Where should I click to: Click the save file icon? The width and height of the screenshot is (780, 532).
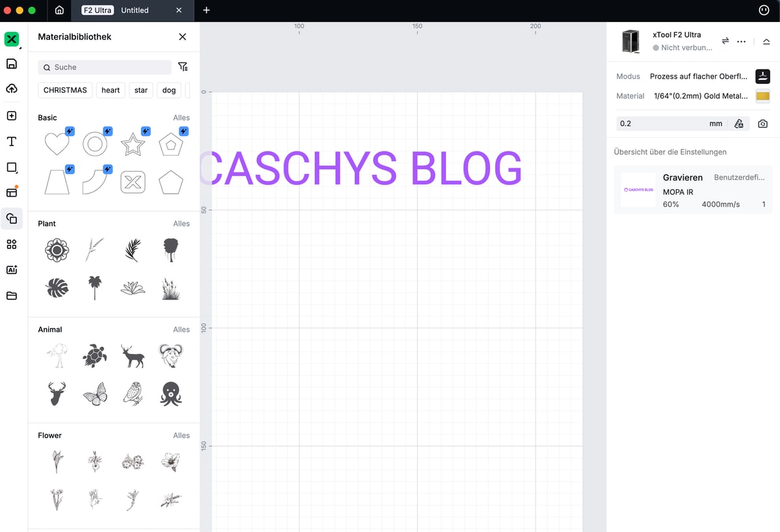point(12,64)
